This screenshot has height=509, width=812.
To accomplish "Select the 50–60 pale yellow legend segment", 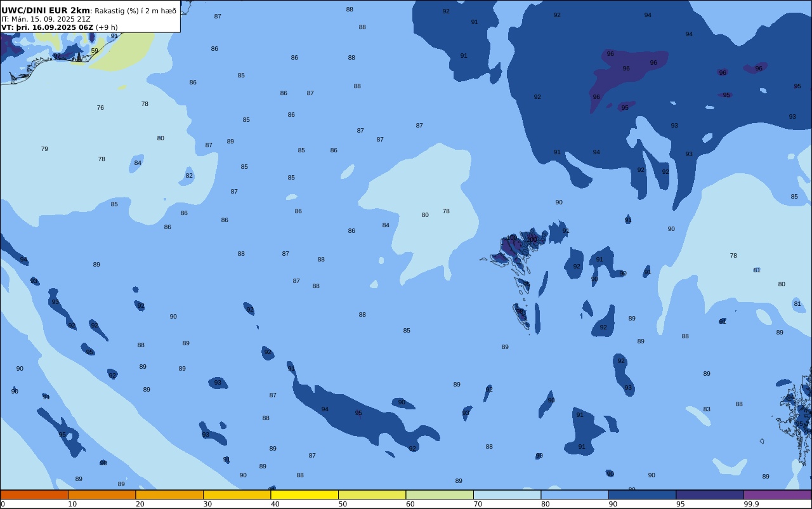I will (372, 494).
